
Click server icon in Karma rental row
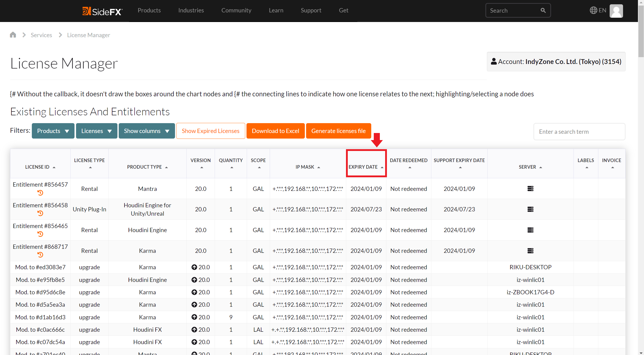click(x=530, y=251)
